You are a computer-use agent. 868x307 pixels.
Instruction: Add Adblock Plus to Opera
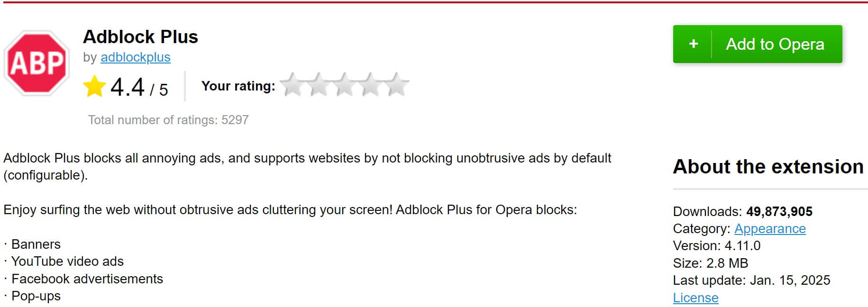(x=775, y=44)
